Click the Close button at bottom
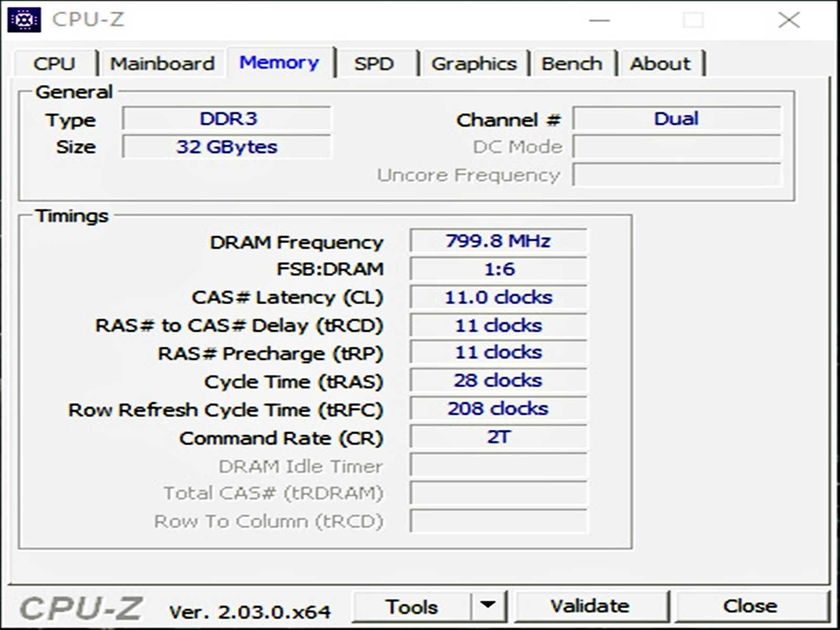The image size is (840, 630). [x=751, y=606]
